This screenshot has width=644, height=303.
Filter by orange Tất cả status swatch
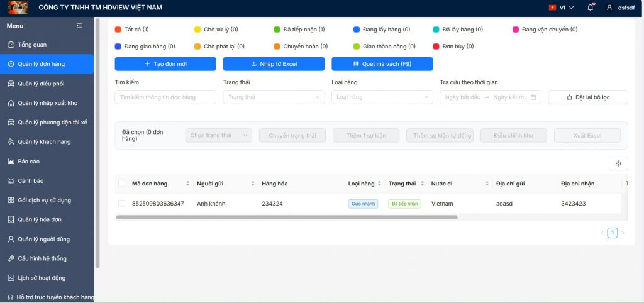point(118,30)
